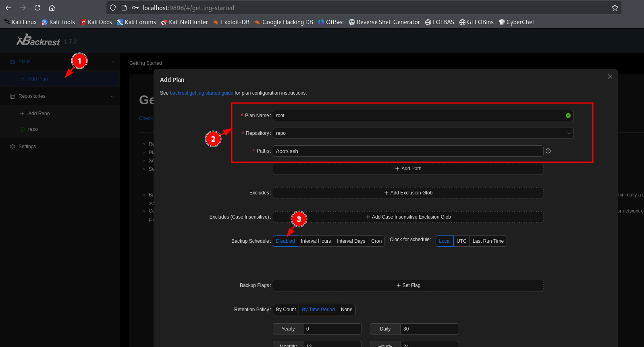The image size is (644, 347).
Task: Collapse the Plans sidebar section
Action: (112, 62)
